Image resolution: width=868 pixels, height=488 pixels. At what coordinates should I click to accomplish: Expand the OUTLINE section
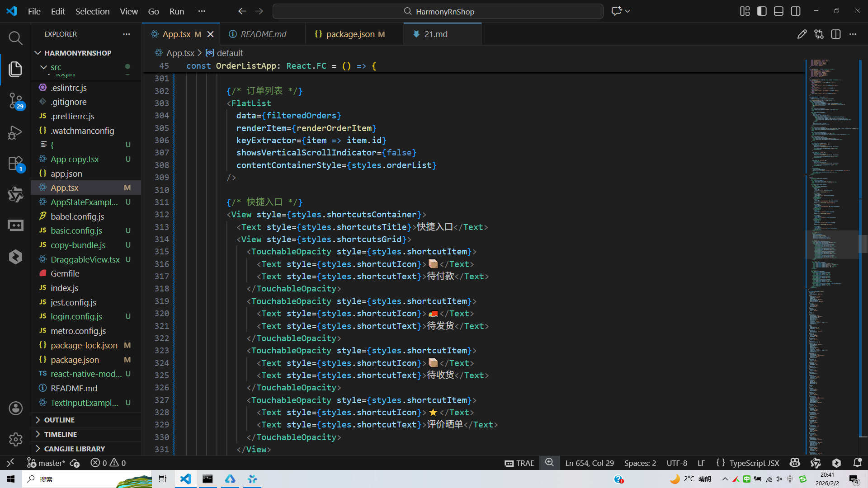pos(59,420)
